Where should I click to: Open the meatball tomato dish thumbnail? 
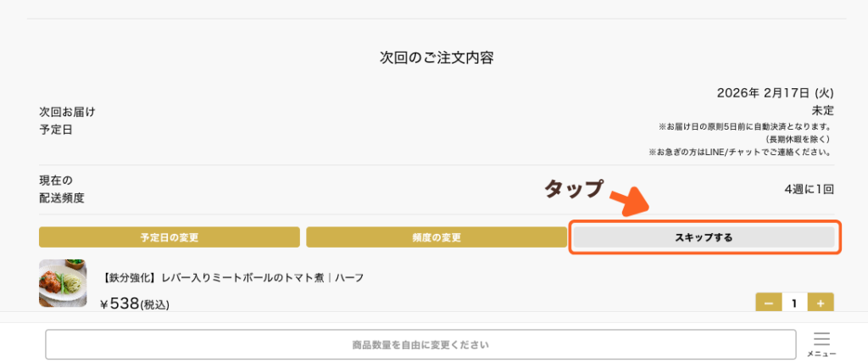[x=63, y=283]
